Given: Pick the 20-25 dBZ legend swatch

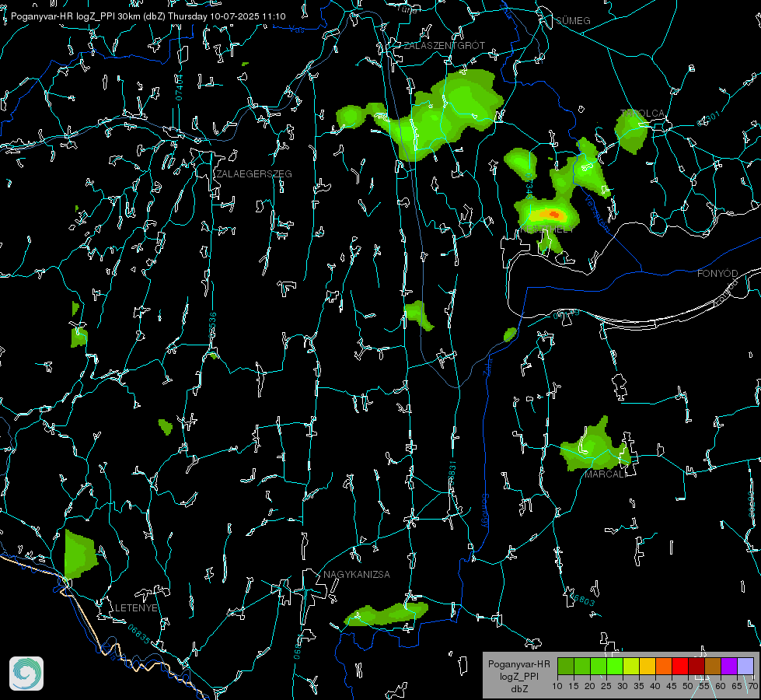Looking at the screenshot, I should point(599,666).
